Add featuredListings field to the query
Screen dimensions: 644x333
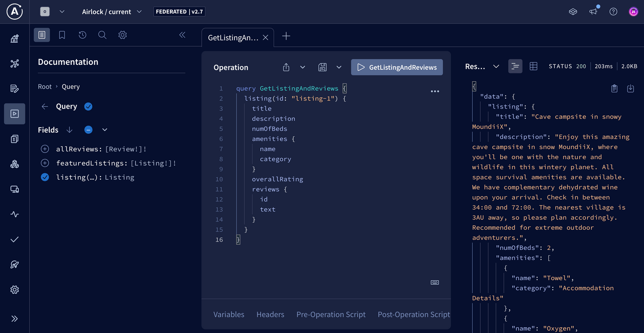click(45, 163)
